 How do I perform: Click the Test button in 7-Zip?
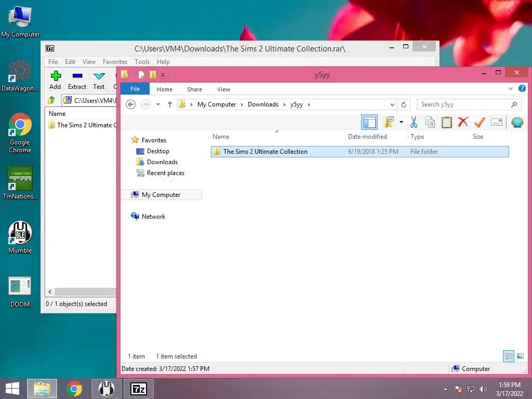click(99, 81)
